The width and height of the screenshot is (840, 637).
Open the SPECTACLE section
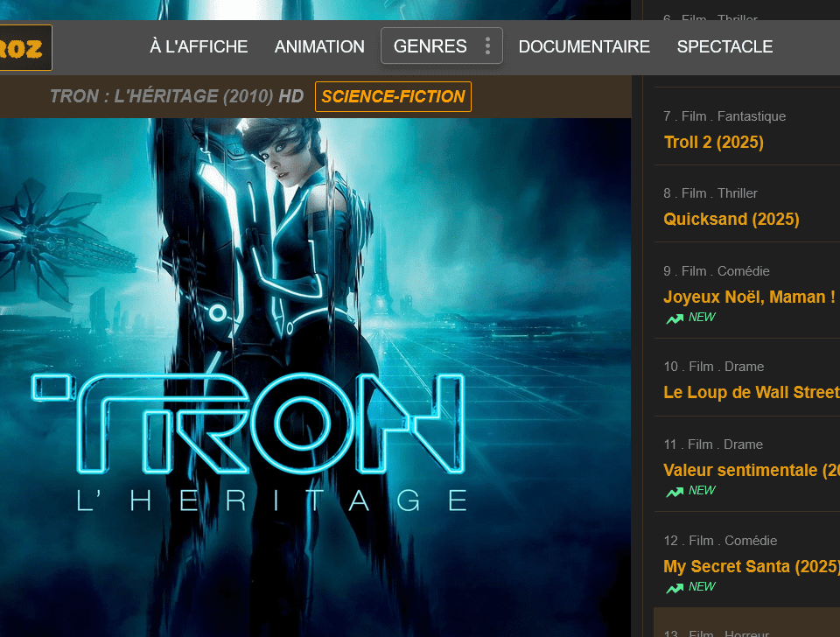click(724, 46)
